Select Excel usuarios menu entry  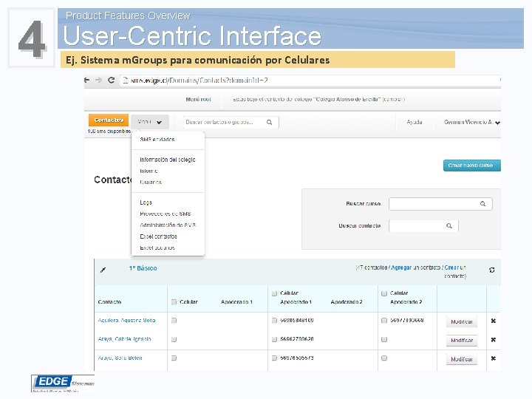tap(157, 248)
